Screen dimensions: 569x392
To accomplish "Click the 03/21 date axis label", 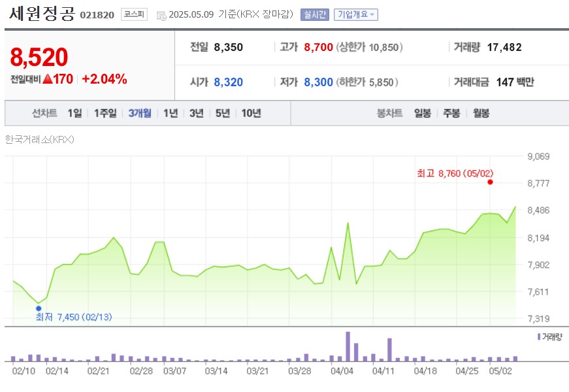I will click(x=257, y=371).
